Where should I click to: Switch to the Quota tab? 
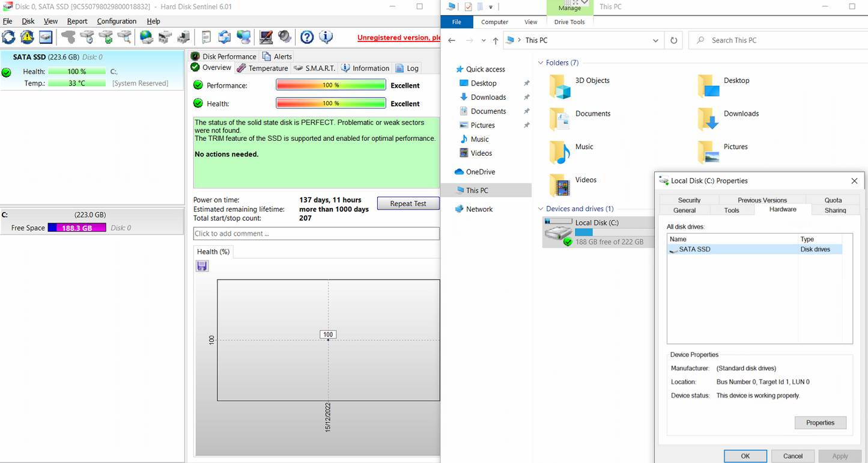point(833,200)
